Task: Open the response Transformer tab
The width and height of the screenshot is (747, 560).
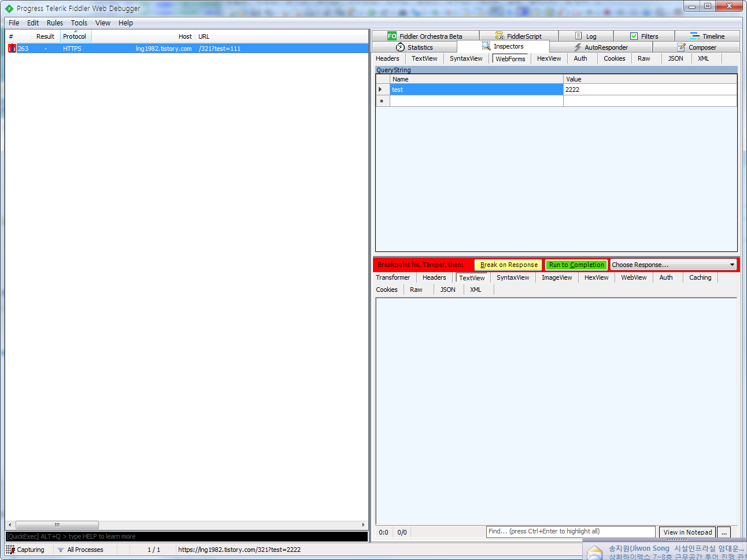Action: pos(393,277)
